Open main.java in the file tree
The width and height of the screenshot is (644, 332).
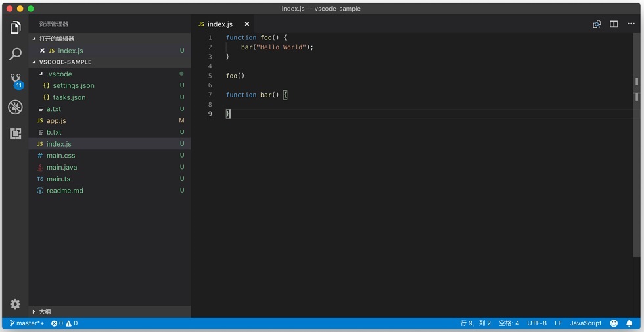[110, 167]
